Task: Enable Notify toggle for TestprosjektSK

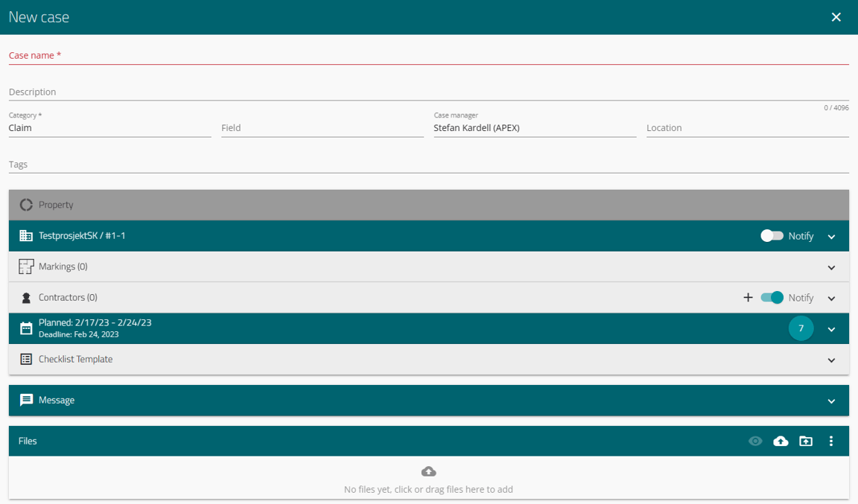Action: click(772, 236)
